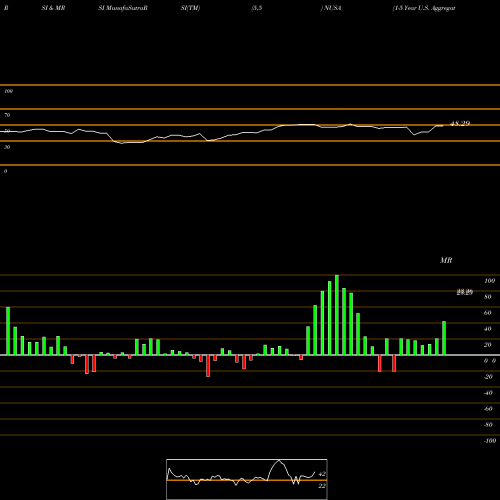Click the 42 value in mini chart
The width and height of the screenshot is (500, 500).
pos(322,474)
